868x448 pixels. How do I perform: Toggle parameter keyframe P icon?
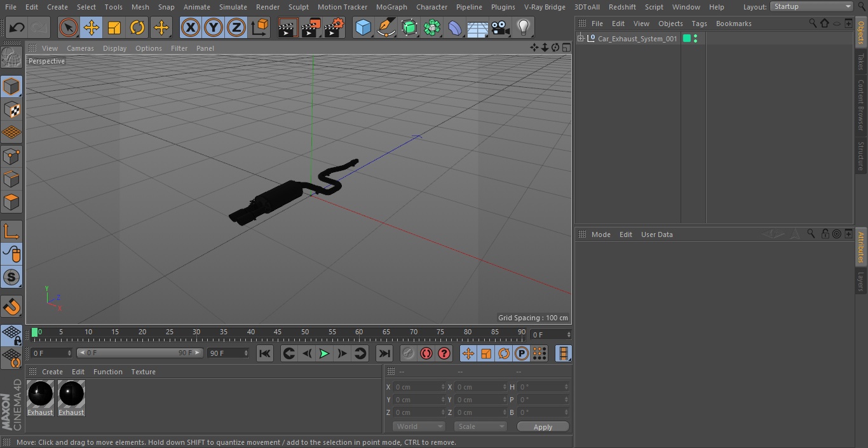pyautogui.click(x=522, y=353)
